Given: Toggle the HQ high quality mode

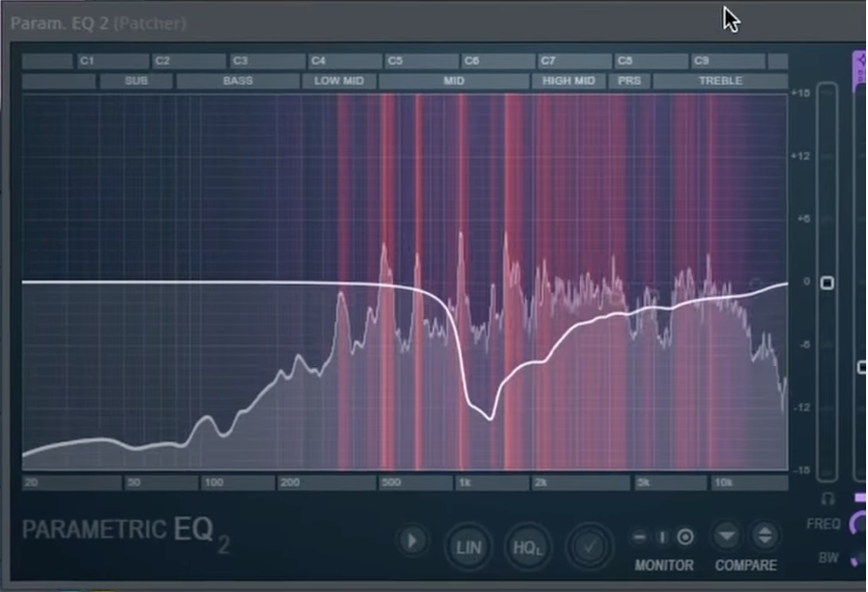Looking at the screenshot, I should click(x=526, y=546).
